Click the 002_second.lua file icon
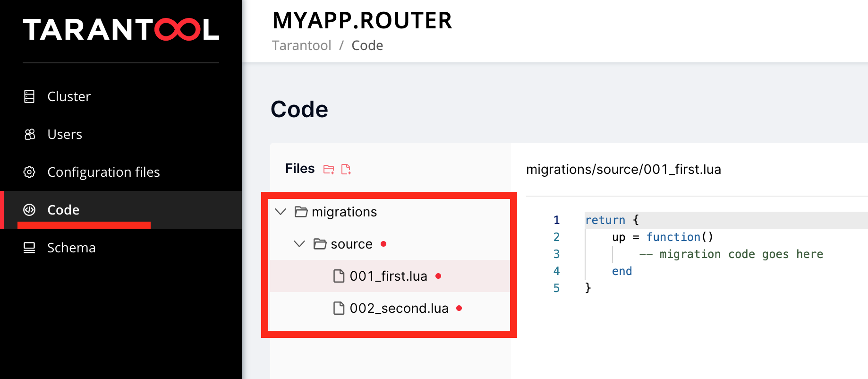The image size is (868, 379). tap(339, 308)
